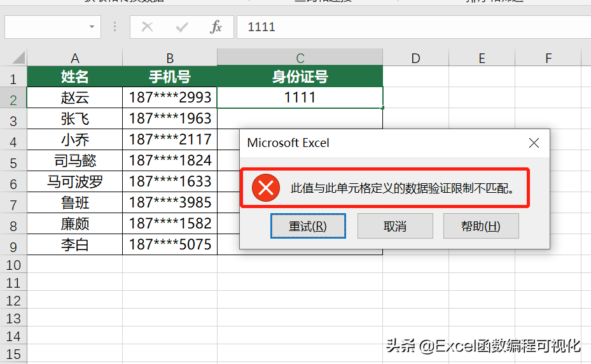The height and width of the screenshot is (364, 591).
Task: Select row 10 header
Action: point(13,264)
